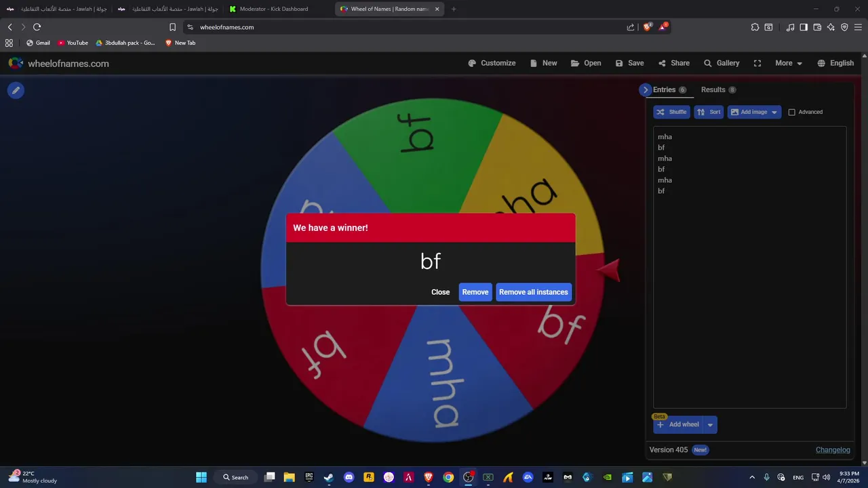Image resolution: width=868 pixels, height=488 pixels.
Task: Show hidden system tray icons chevron
Action: click(752, 477)
